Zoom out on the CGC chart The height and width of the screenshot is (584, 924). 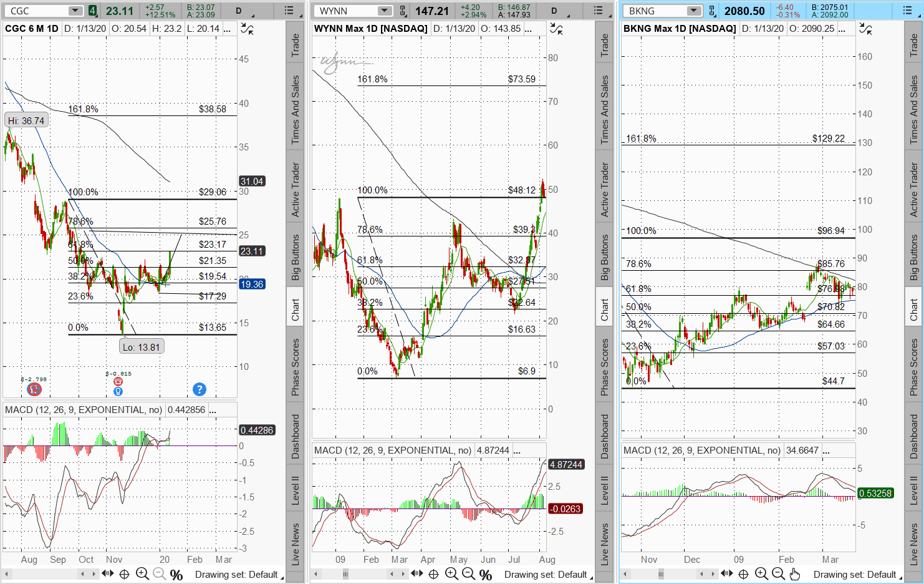point(159,574)
